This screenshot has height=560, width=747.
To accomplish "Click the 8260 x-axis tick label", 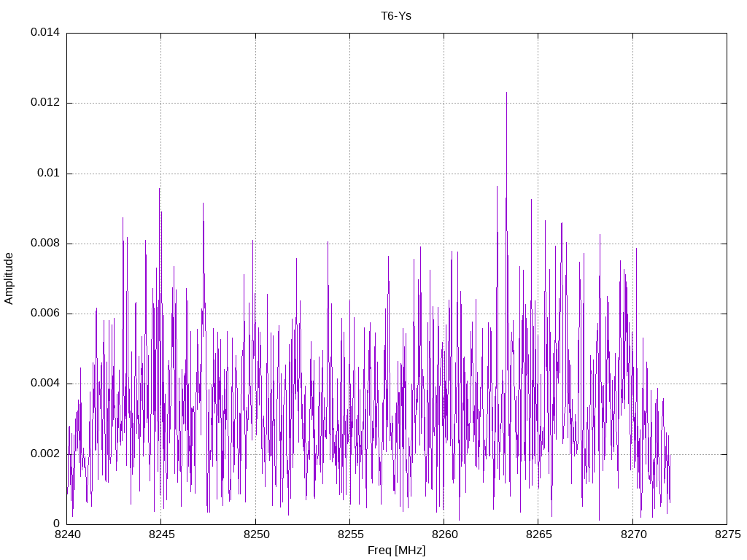I will (444, 534).
